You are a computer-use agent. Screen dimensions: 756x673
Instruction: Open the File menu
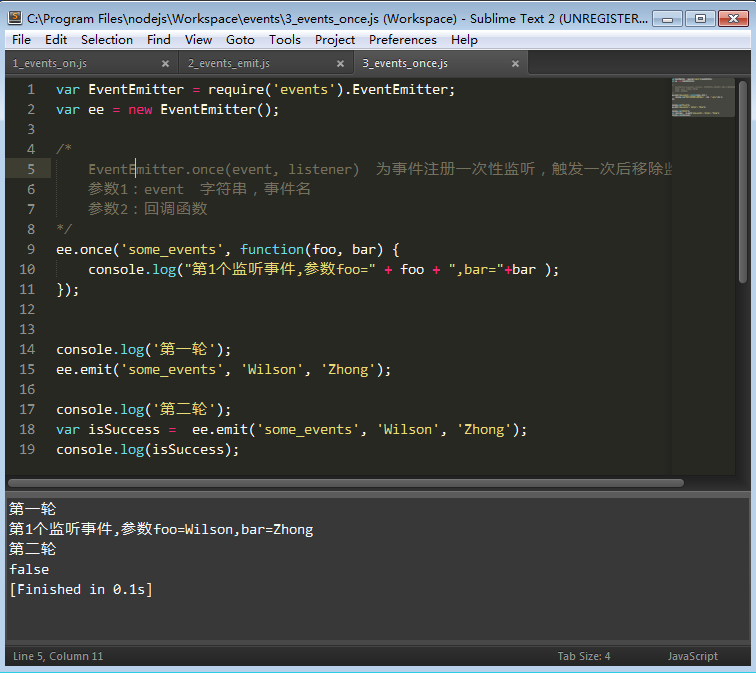(21, 40)
